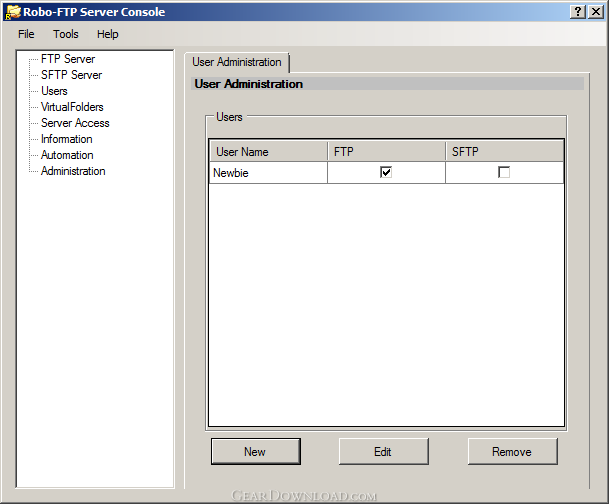Click the New user button
Screen dimensions: 609x504
point(255,452)
